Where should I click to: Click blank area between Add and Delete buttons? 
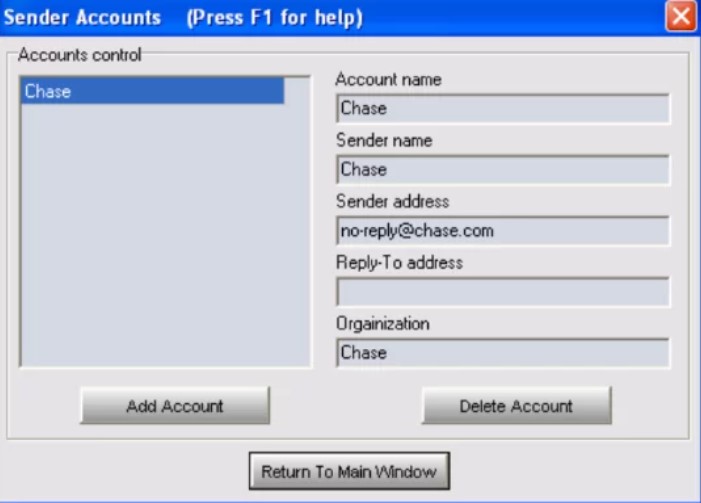tap(345, 406)
